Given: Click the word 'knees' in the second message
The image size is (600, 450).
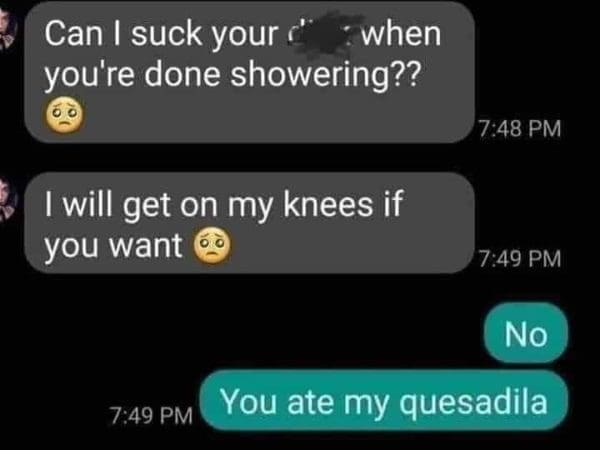Looking at the screenshot, I should click(328, 205).
